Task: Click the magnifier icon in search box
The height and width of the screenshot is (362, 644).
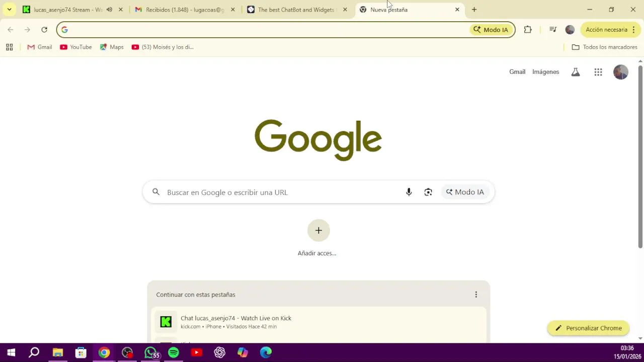Action: pyautogui.click(x=156, y=192)
